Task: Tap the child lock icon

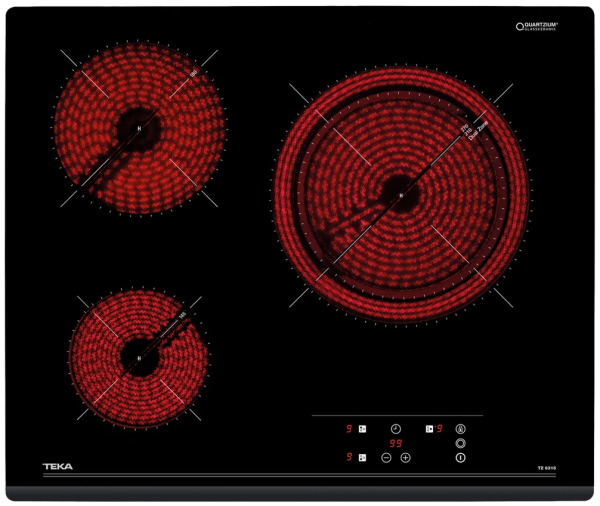Action: (x=461, y=427)
